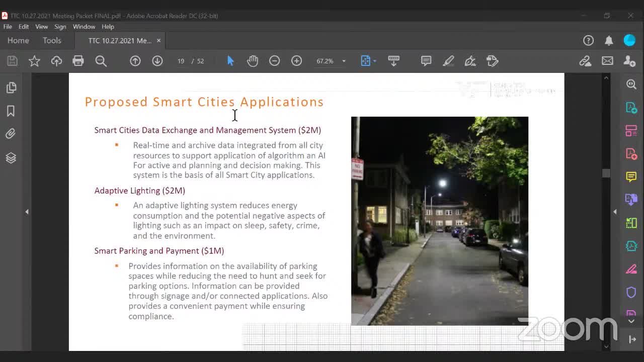Open the Help menu
The image size is (644, 362).
click(108, 27)
